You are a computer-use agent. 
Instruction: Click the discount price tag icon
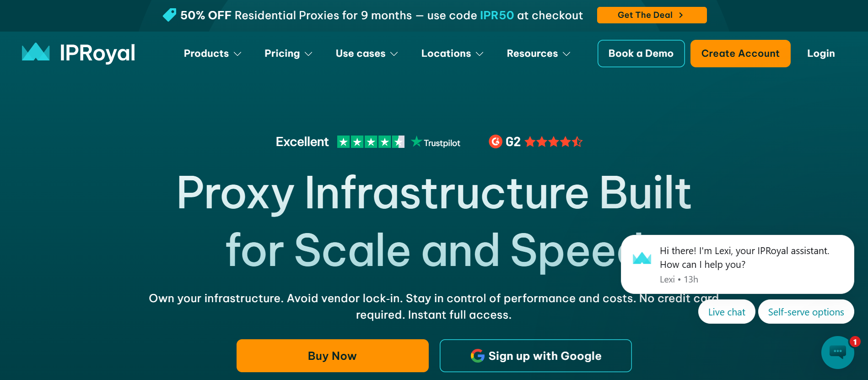coord(169,15)
